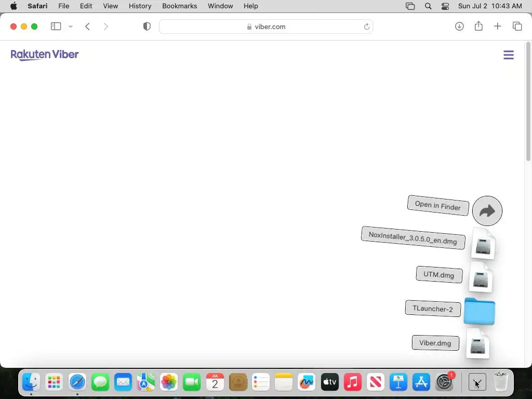Open Contacts from the Dock
Image resolution: width=532 pixels, height=399 pixels.
click(x=238, y=382)
